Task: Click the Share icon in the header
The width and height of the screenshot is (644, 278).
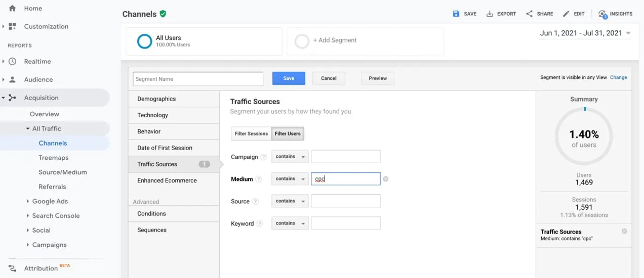Action: (x=529, y=14)
